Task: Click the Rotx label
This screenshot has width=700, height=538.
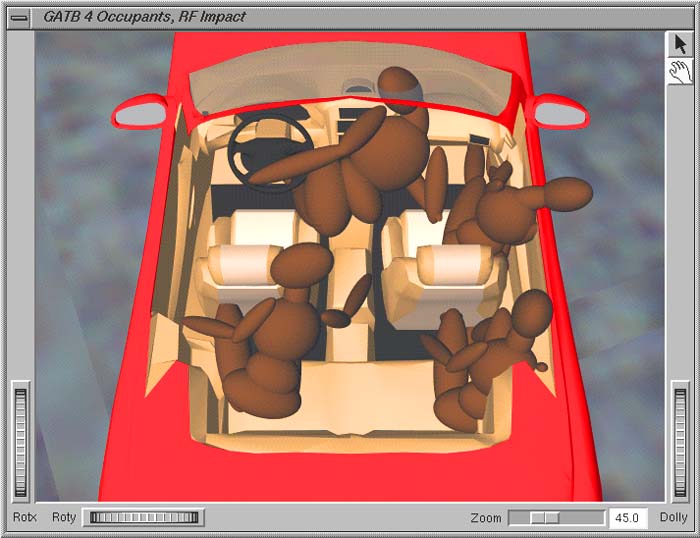Action: point(24,517)
